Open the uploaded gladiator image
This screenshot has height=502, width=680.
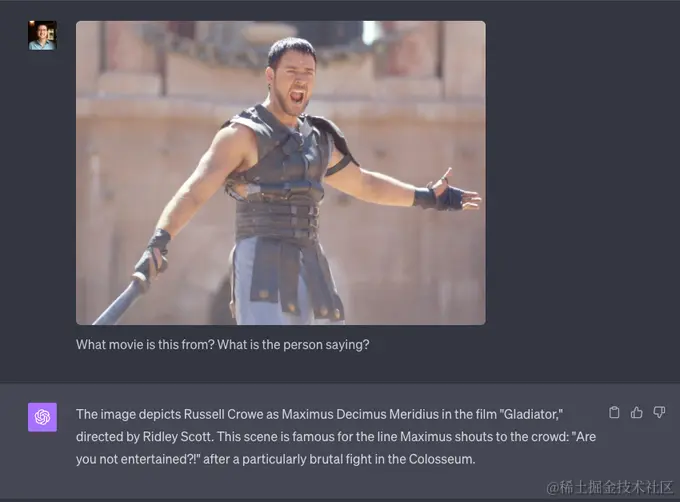click(x=281, y=173)
